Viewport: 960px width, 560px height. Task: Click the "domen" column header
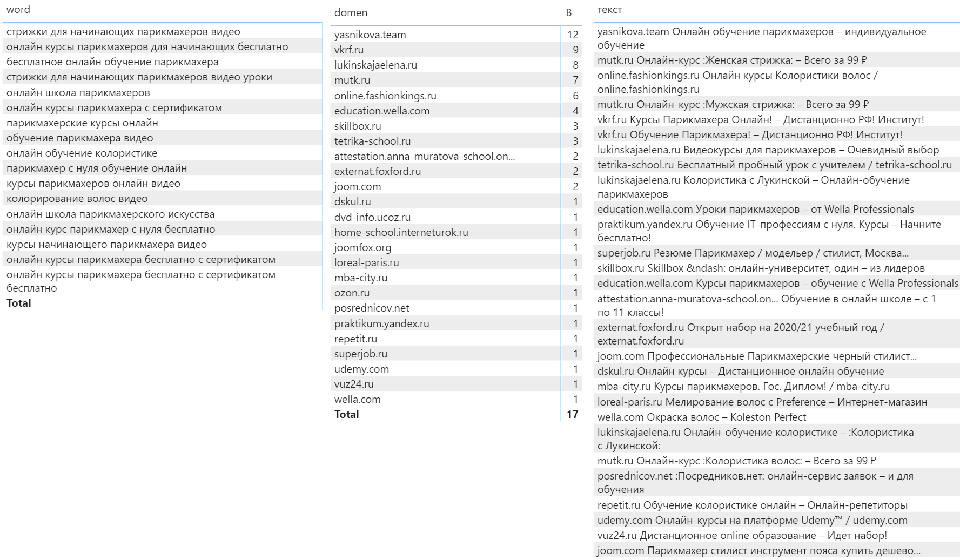(351, 13)
